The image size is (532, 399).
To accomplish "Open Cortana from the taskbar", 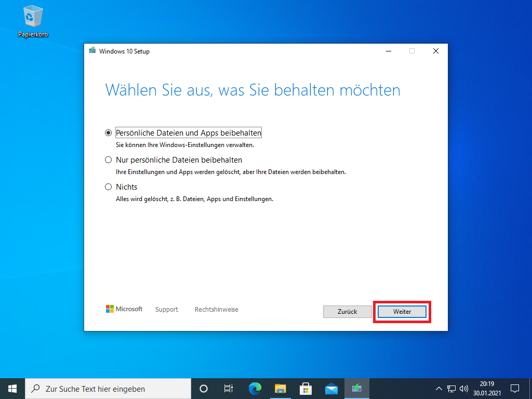I will pos(204,389).
